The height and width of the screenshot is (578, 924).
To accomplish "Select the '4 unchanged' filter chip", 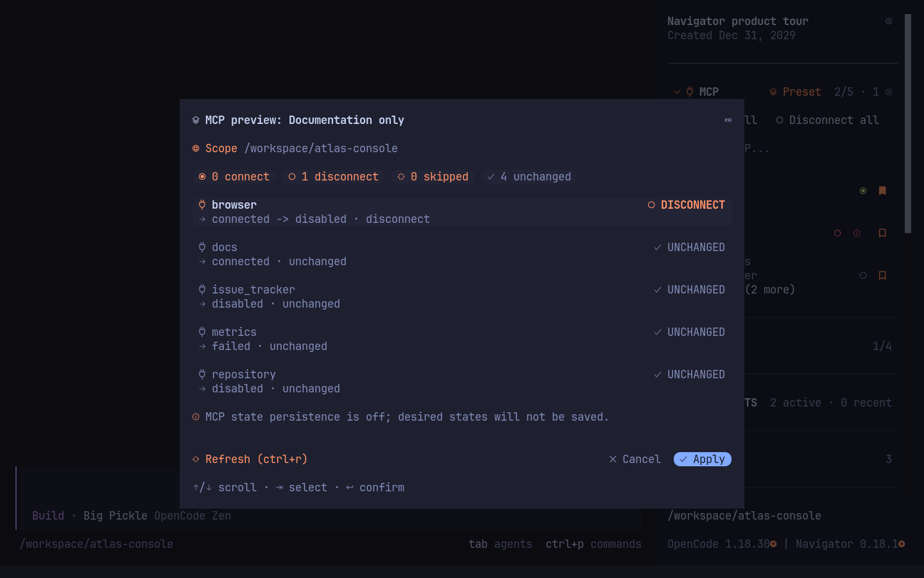I will click(529, 177).
